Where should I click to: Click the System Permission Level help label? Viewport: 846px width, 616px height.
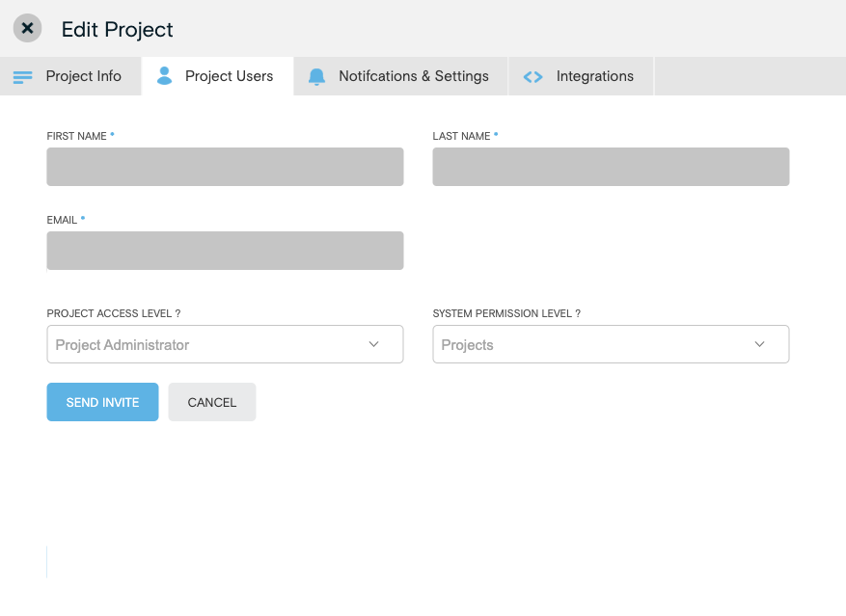click(x=506, y=313)
